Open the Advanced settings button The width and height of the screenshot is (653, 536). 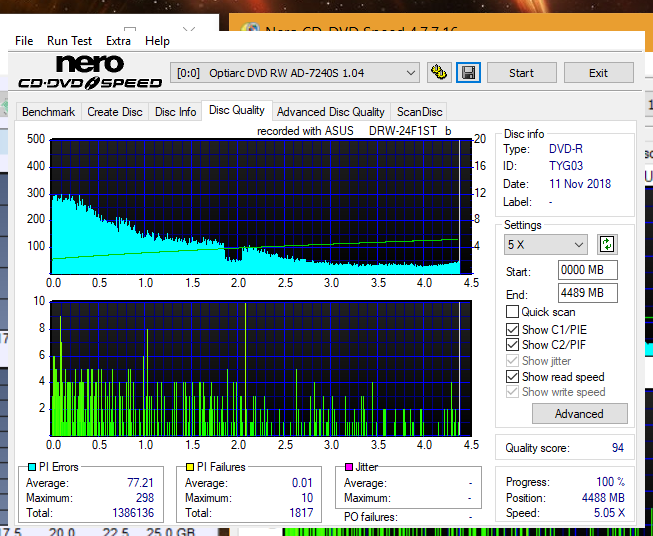tap(579, 414)
